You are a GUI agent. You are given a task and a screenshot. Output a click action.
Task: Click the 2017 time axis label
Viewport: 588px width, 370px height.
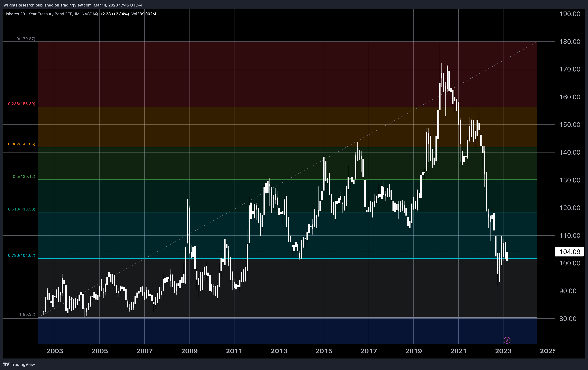point(369,351)
